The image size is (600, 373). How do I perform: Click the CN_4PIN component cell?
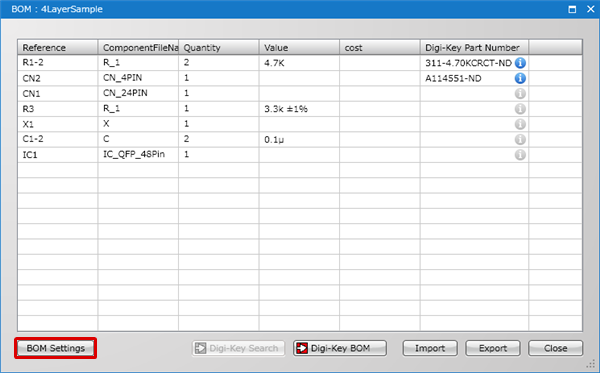(138, 78)
